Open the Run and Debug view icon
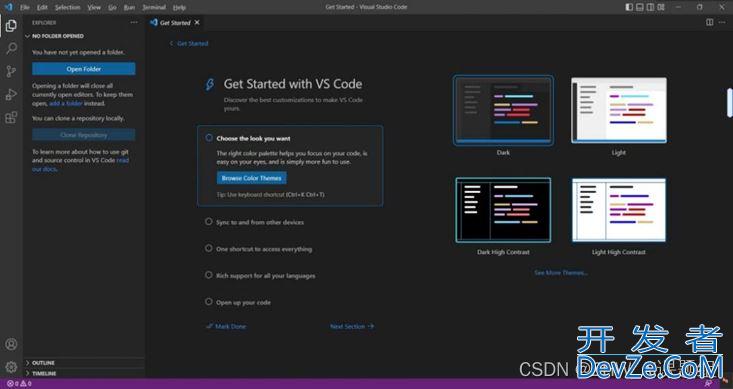This screenshot has height=389, width=733. tap(11, 94)
